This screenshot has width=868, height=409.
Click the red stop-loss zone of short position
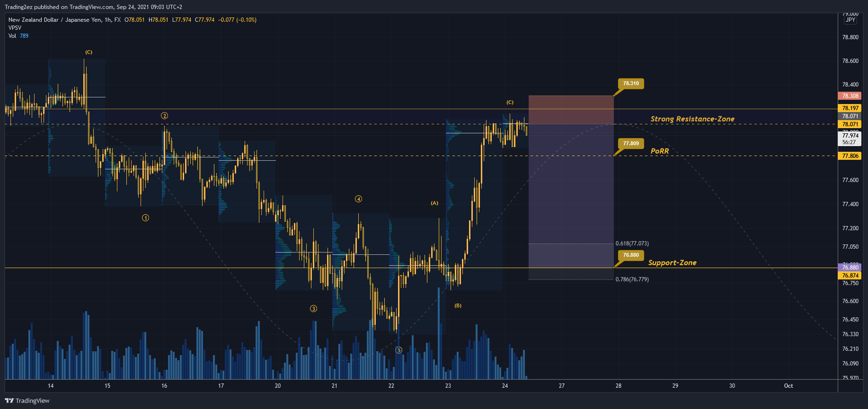571,110
